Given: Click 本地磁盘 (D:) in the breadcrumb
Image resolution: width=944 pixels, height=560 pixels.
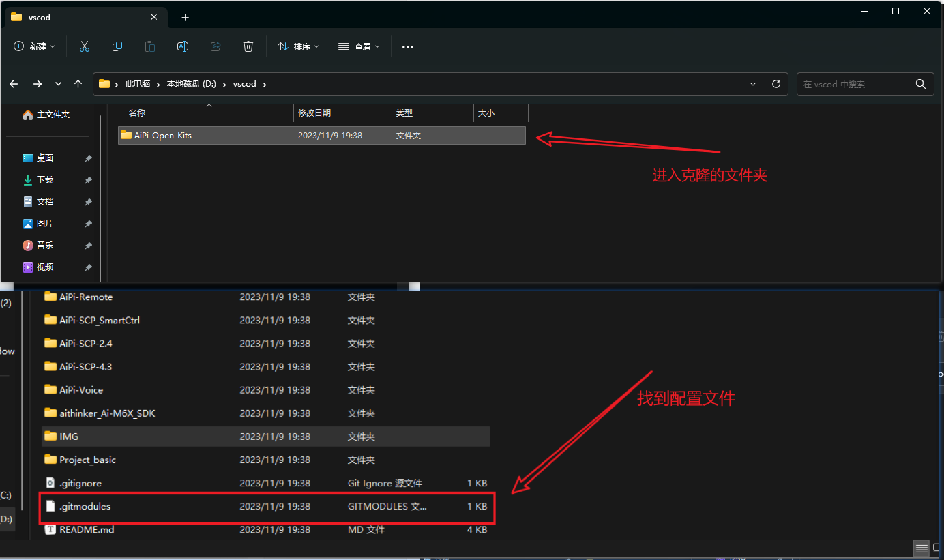Looking at the screenshot, I should tap(192, 84).
